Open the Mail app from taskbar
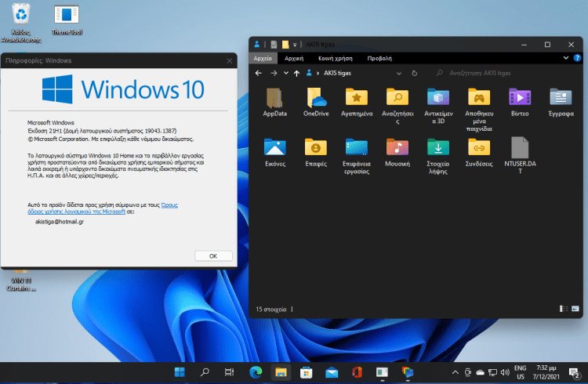This screenshot has height=384, width=588. coord(332,372)
